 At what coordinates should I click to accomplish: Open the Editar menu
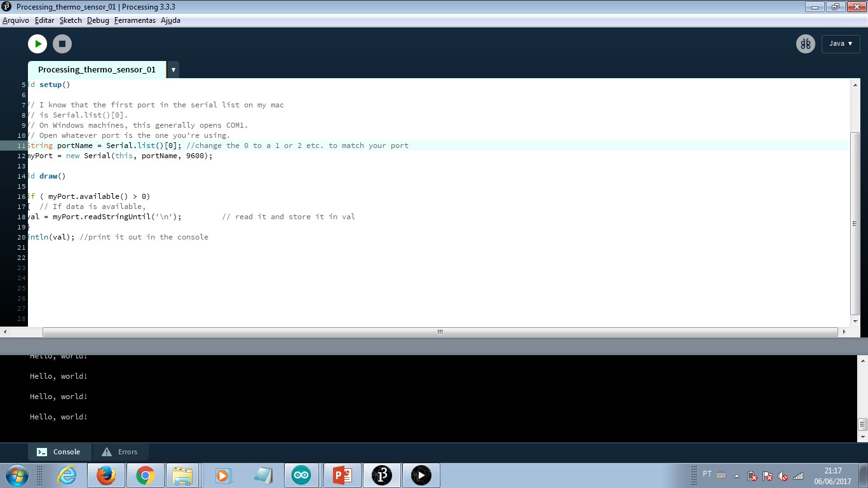(44, 20)
